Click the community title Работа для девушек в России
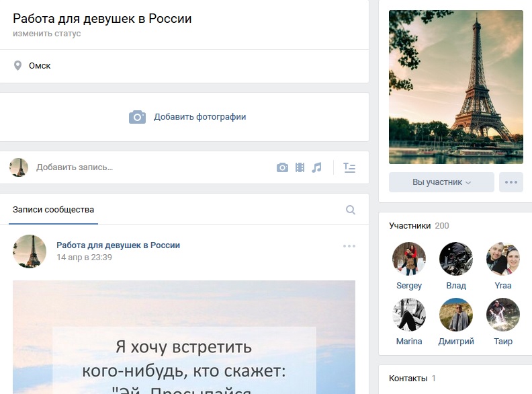The width and height of the screenshot is (532, 394). 102,19
